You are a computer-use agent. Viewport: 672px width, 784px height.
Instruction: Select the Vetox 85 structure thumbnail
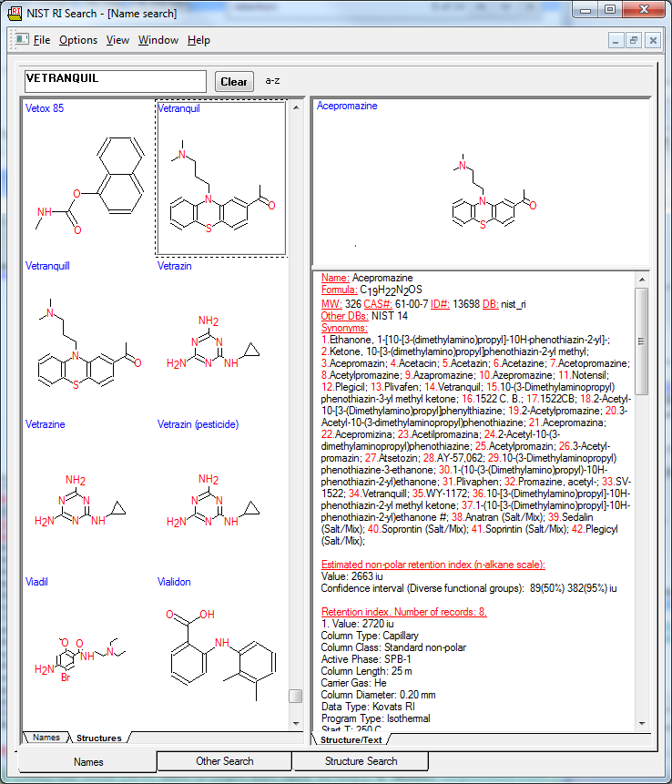88,178
